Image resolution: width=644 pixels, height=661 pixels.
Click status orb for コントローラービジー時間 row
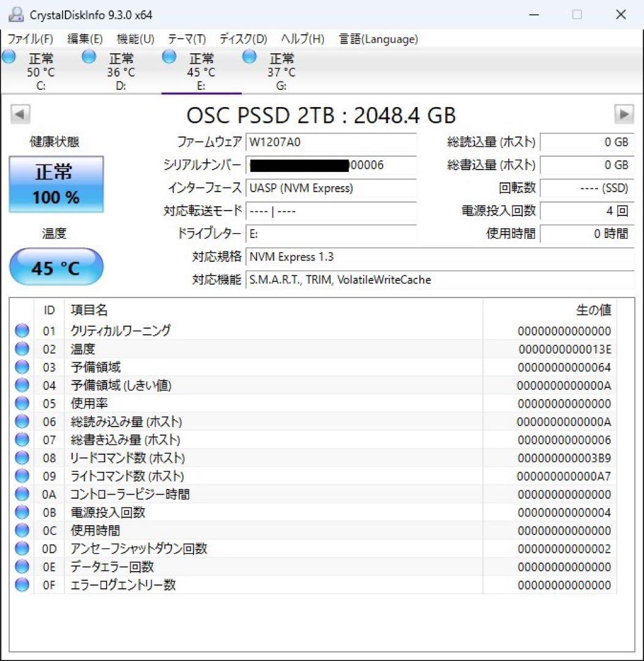pyautogui.click(x=22, y=494)
